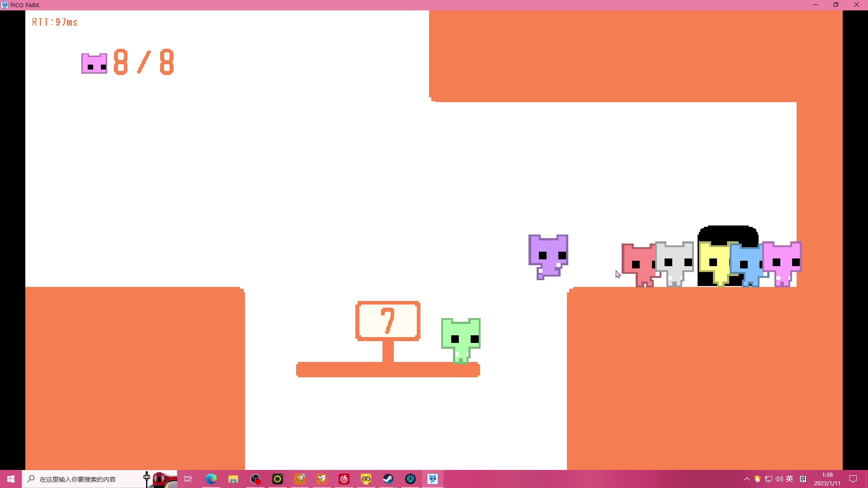Open OBS Studio from the taskbar

[255, 479]
